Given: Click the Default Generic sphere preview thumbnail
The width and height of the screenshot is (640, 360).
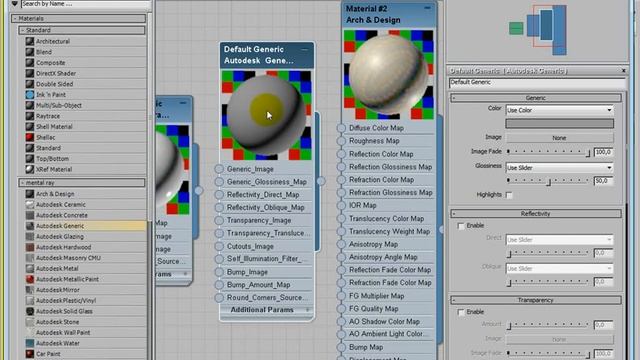Looking at the screenshot, I should pyautogui.click(x=266, y=115).
